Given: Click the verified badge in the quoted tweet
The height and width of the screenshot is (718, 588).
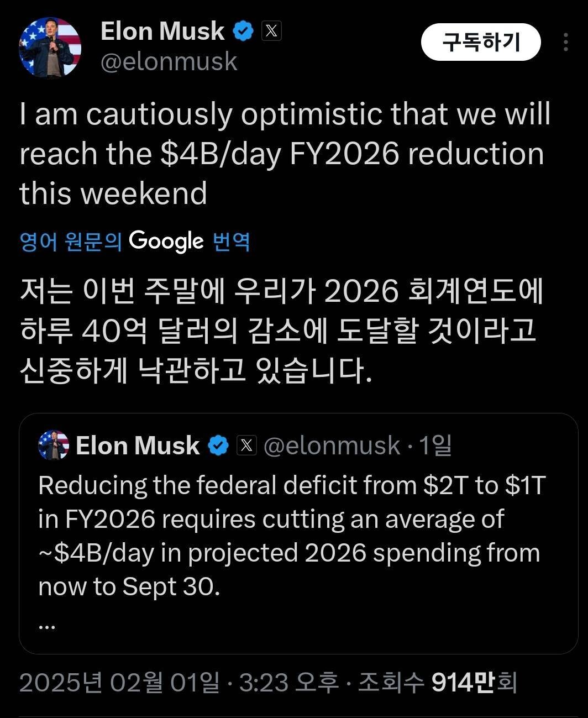Looking at the screenshot, I should tap(219, 446).
